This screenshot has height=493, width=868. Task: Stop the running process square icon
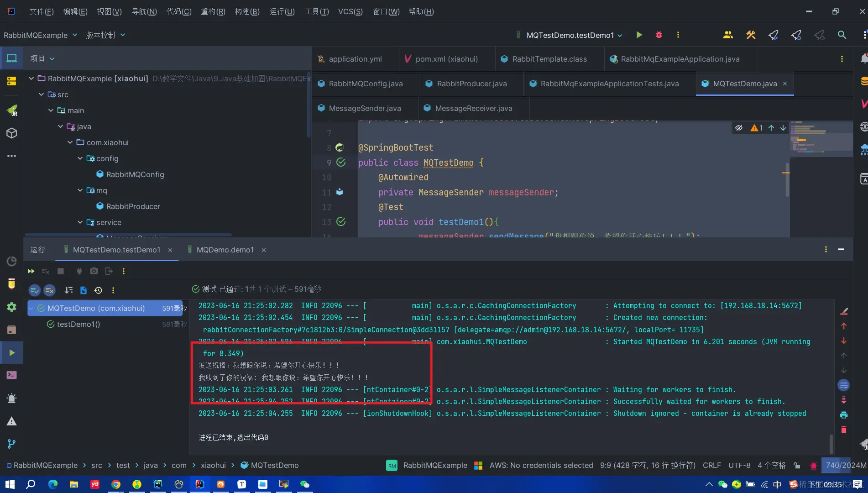[x=61, y=271]
